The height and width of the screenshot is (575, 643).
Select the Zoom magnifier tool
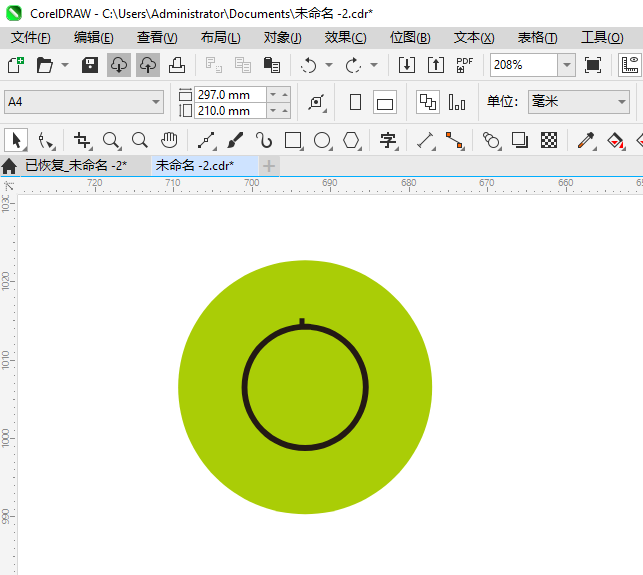tap(112, 141)
